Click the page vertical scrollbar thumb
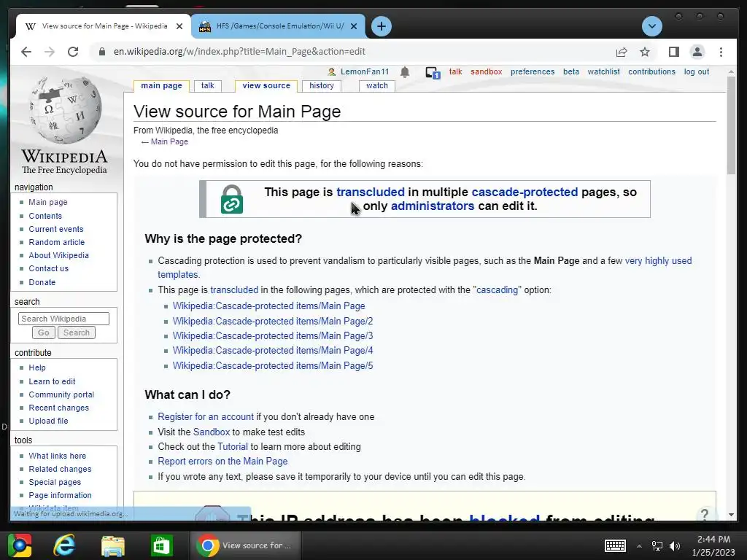Image resolution: width=747 pixels, height=560 pixels. (731, 125)
